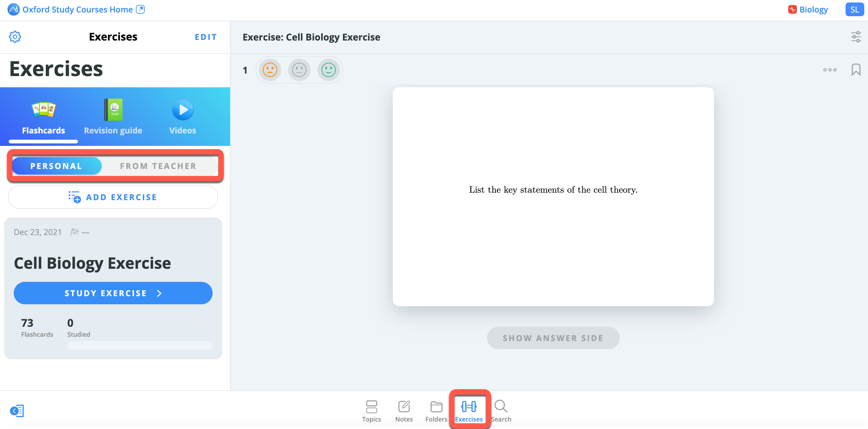The width and height of the screenshot is (868, 429).
Task: Rate the card with the neutral face
Action: pos(299,70)
